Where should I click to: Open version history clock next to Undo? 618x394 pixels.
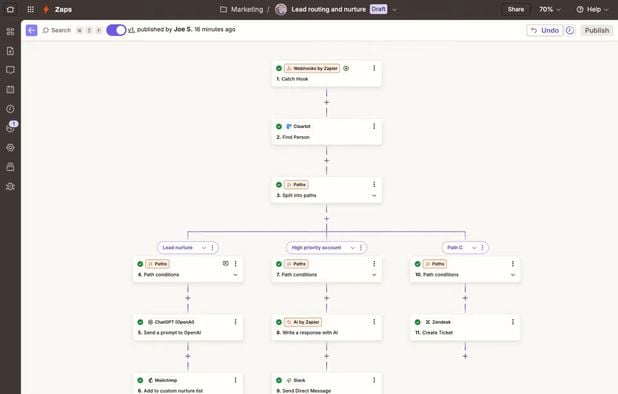click(570, 30)
